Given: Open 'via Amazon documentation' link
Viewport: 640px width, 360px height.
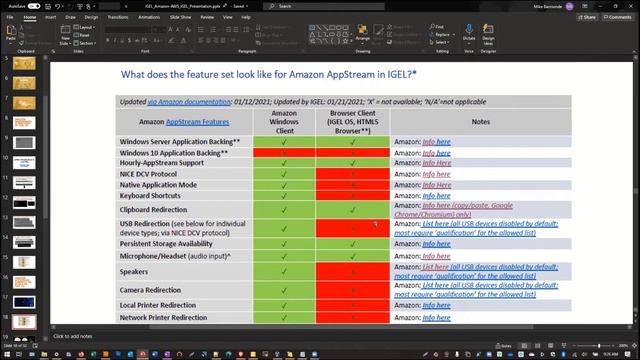Looking at the screenshot, I should [x=189, y=102].
